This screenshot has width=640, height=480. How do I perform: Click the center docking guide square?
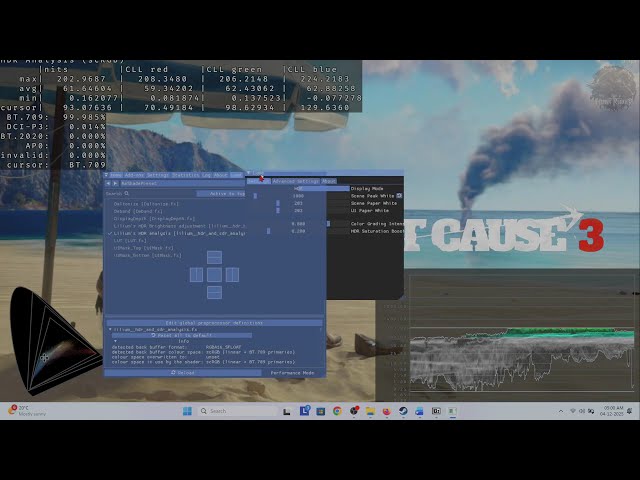tap(214, 275)
